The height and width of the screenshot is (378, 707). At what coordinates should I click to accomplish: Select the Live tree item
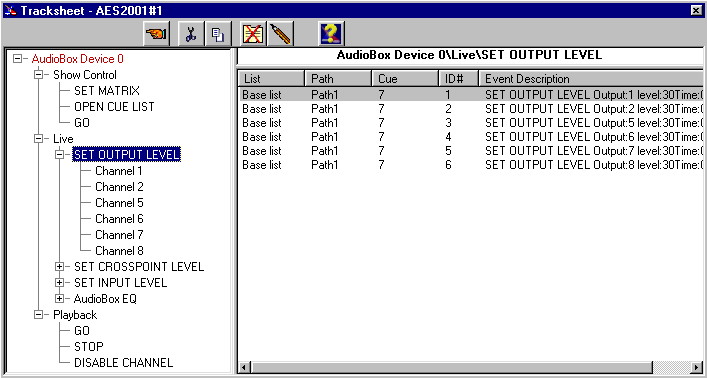63,139
